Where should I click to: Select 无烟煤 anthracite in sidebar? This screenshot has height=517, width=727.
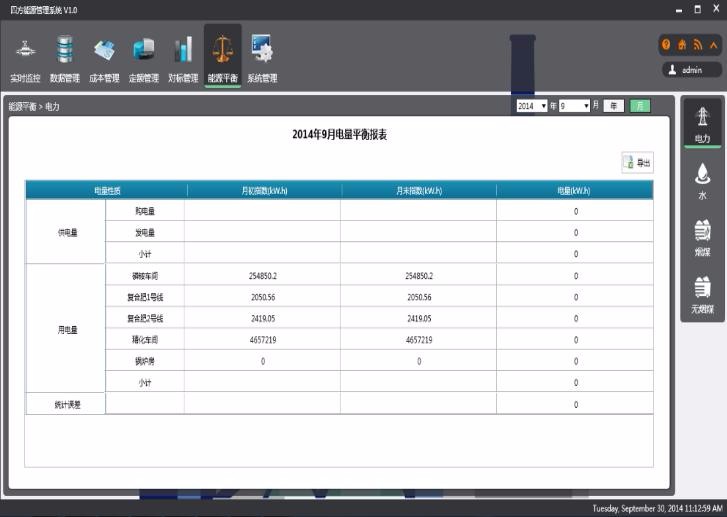tap(702, 295)
